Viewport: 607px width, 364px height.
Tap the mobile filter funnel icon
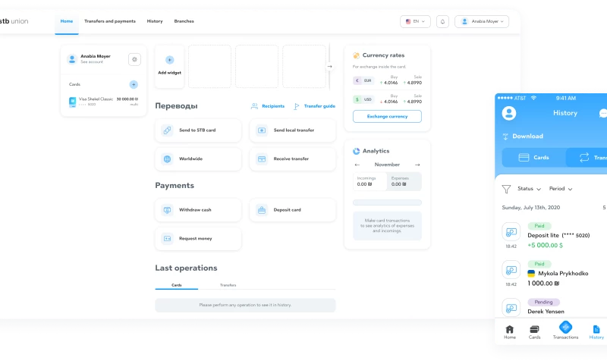[506, 189]
